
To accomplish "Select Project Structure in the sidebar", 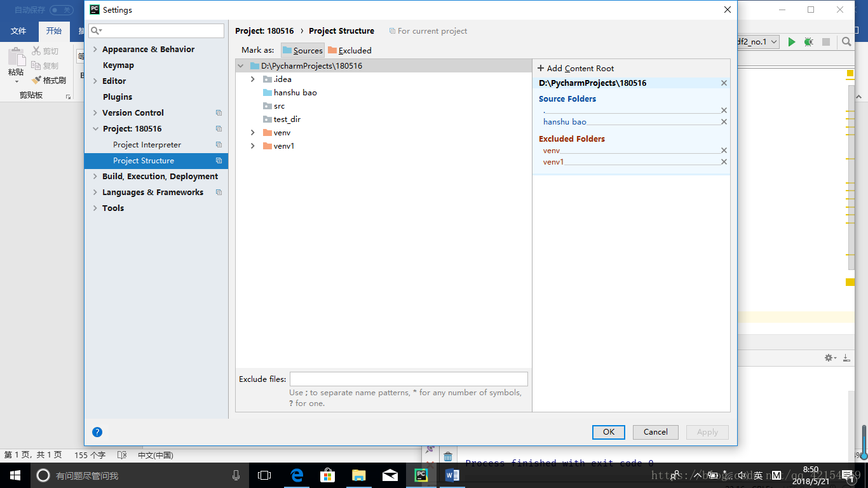I will [156, 161].
